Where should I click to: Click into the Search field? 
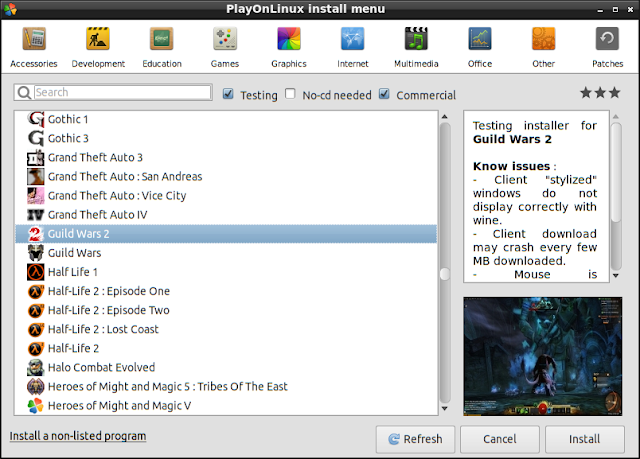click(x=122, y=92)
